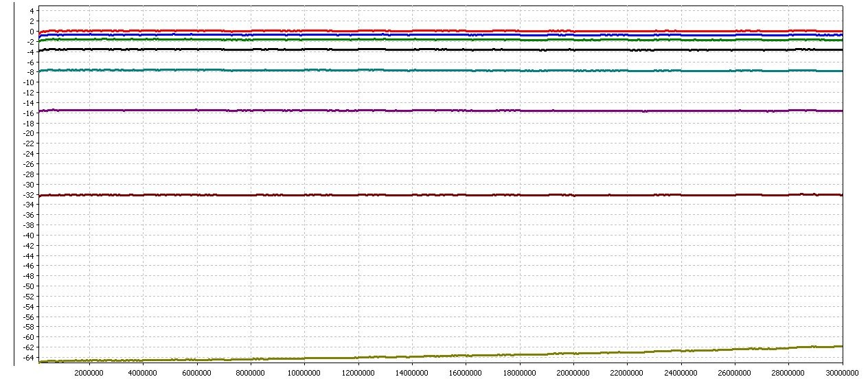Click the x-axis label "30000000"
The image size is (868, 379).
(842, 372)
